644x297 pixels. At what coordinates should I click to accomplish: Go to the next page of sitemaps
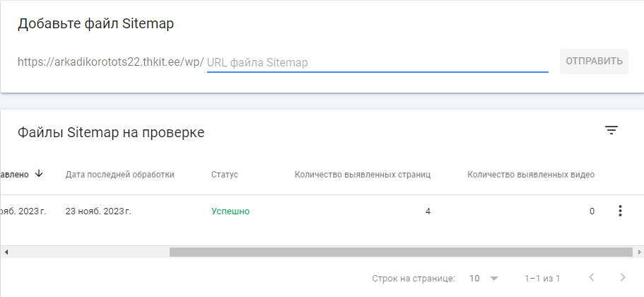[623, 278]
